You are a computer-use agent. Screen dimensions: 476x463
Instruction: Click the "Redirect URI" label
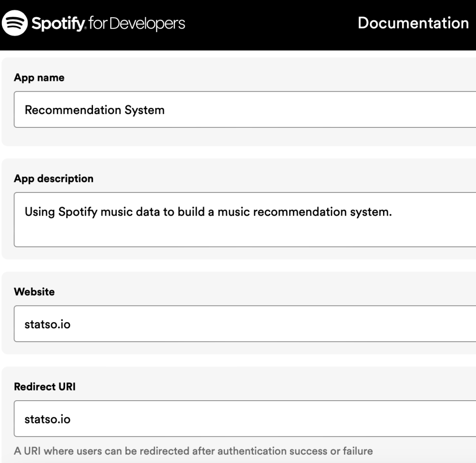pyautogui.click(x=45, y=386)
